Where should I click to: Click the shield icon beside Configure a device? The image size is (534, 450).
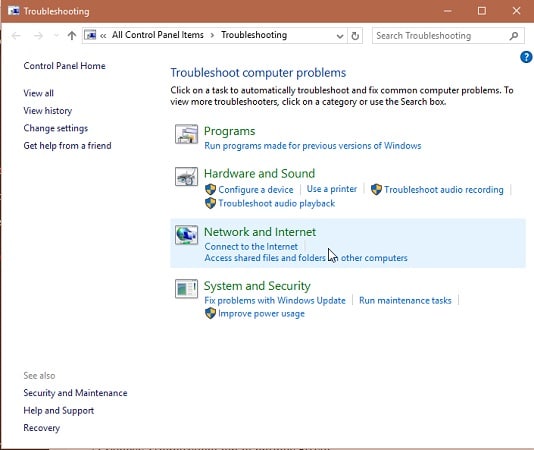coord(210,189)
